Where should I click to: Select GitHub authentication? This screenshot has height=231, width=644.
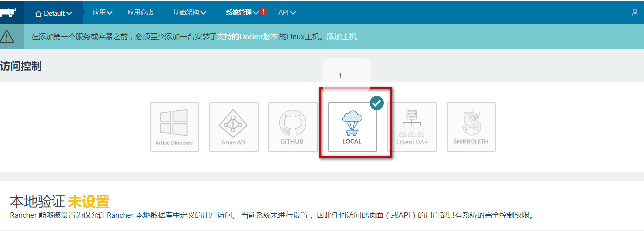[293, 127]
